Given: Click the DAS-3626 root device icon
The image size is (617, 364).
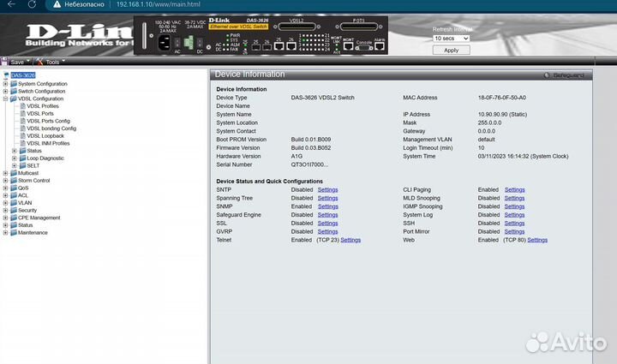Looking at the screenshot, I should [6, 75].
